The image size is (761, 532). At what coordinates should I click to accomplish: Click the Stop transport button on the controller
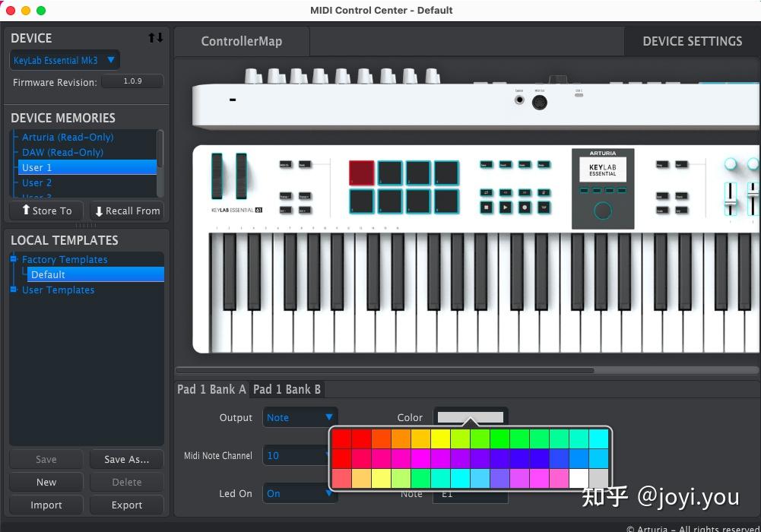tap(484, 207)
